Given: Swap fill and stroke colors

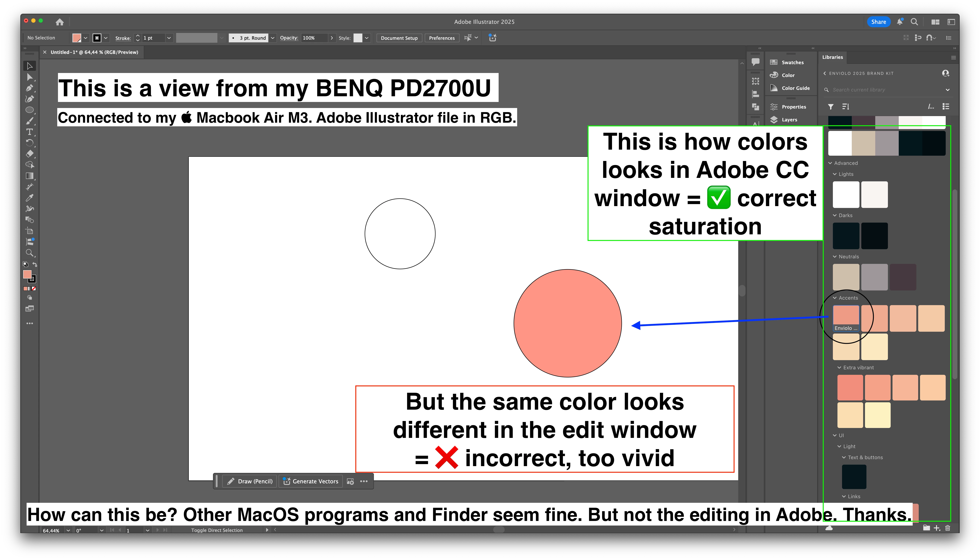Looking at the screenshot, I should (x=35, y=265).
